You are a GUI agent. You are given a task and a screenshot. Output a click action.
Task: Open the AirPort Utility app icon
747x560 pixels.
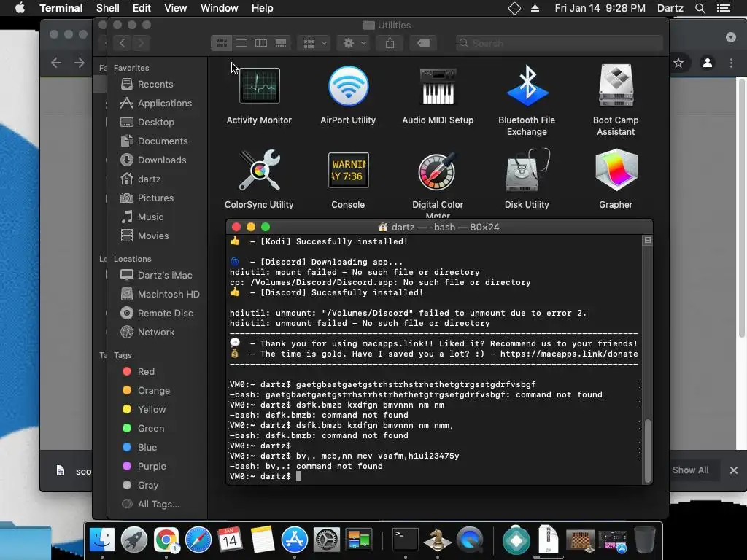[x=348, y=86]
